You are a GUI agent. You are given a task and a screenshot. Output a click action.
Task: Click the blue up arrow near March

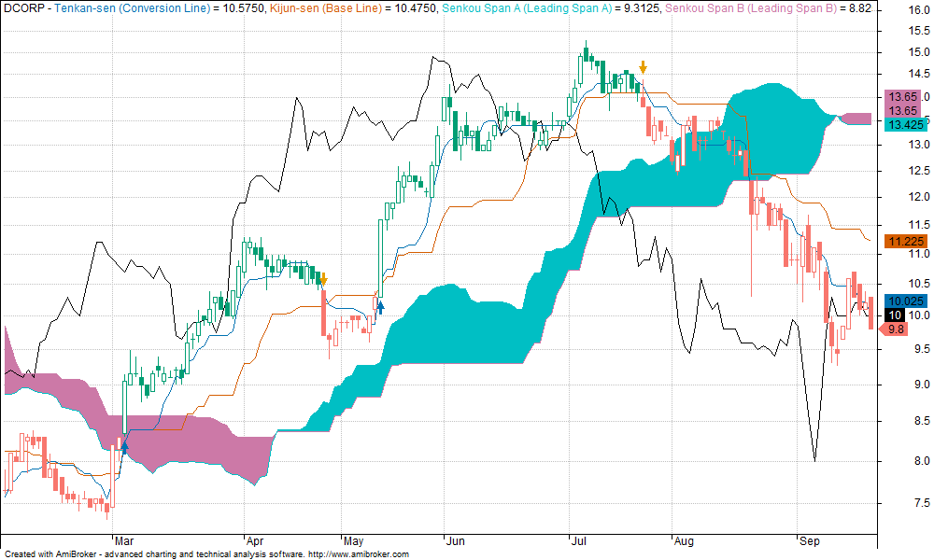(x=124, y=448)
